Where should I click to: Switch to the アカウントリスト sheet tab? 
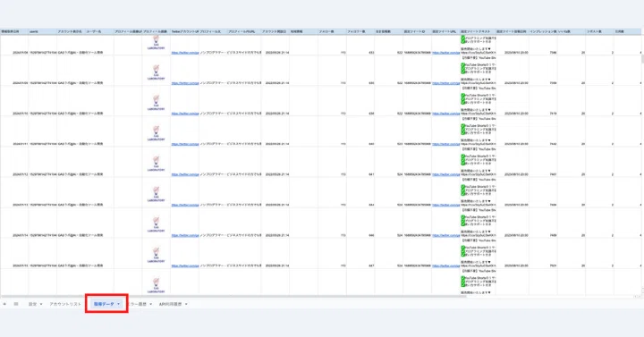(x=65, y=304)
